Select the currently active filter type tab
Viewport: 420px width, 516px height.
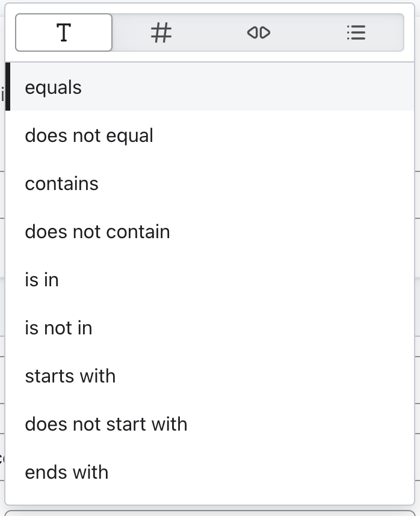click(63, 33)
